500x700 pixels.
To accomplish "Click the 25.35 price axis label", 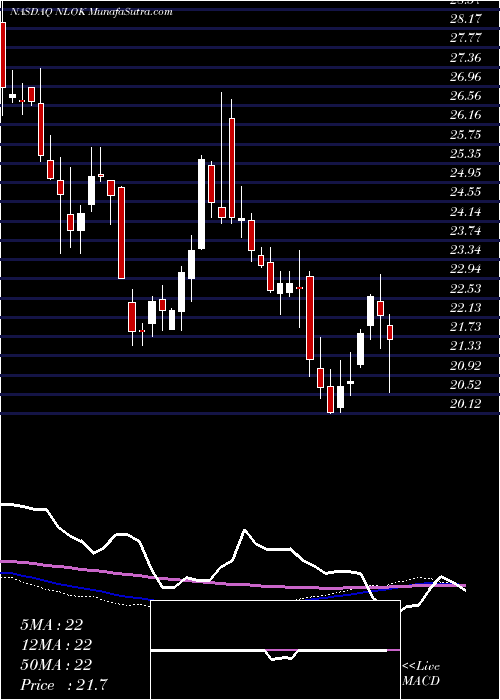I will [x=466, y=154].
